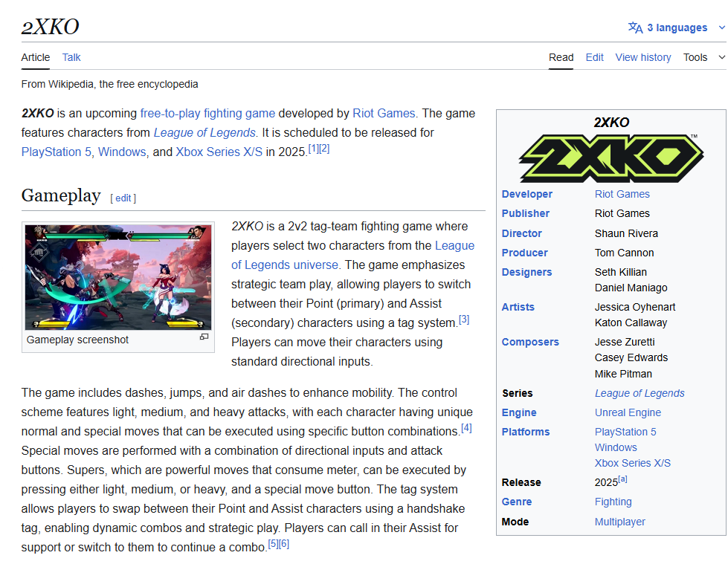728x564 pixels.
Task: Enlarge the gameplay screenshot via the enlarge icon
Action: coord(204,337)
